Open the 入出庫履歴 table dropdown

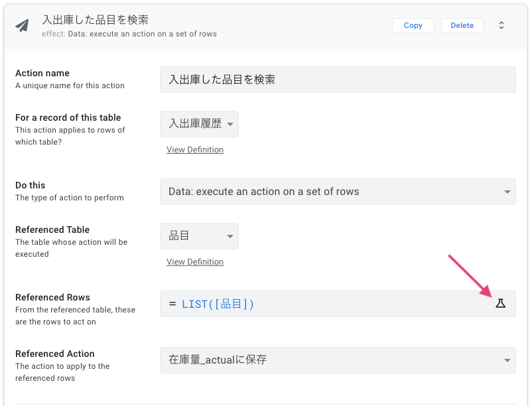tap(199, 124)
